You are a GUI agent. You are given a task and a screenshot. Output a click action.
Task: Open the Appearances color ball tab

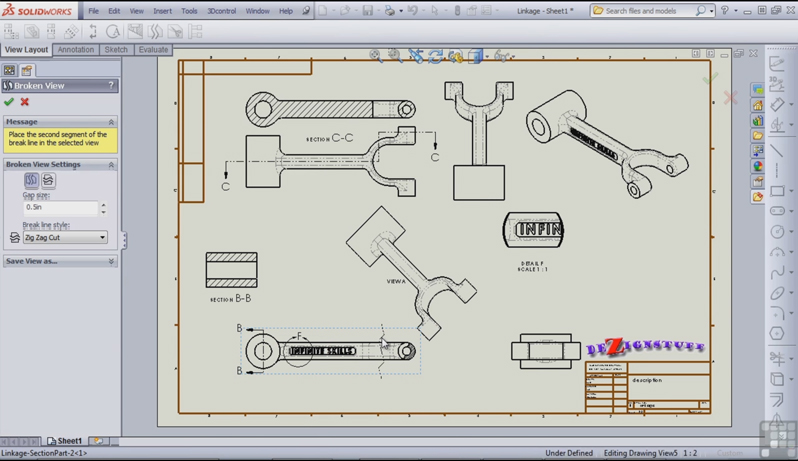[758, 166]
